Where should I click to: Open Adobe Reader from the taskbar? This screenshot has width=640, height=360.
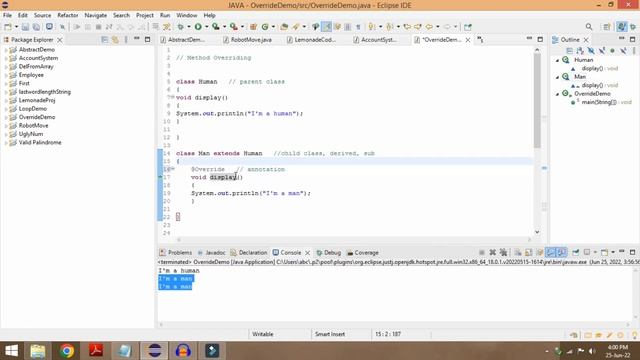pyautogui.click(x=96, y=351)
